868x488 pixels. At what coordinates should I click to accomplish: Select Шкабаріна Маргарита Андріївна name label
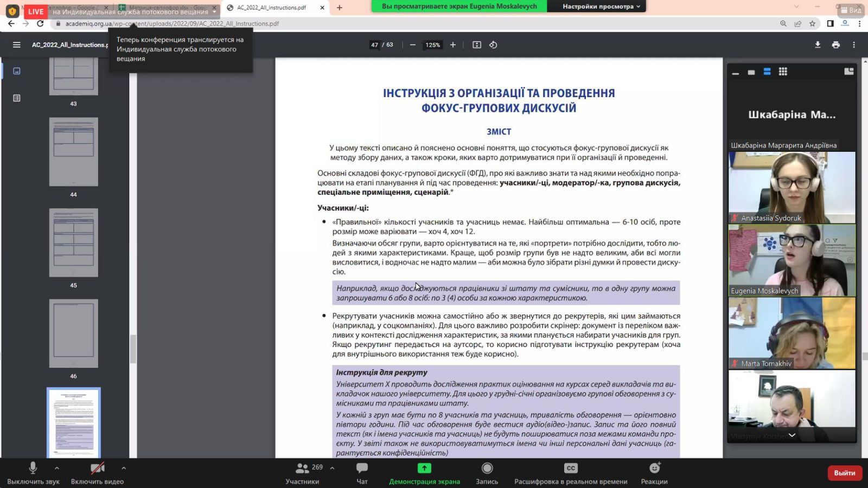click(783, 145)
